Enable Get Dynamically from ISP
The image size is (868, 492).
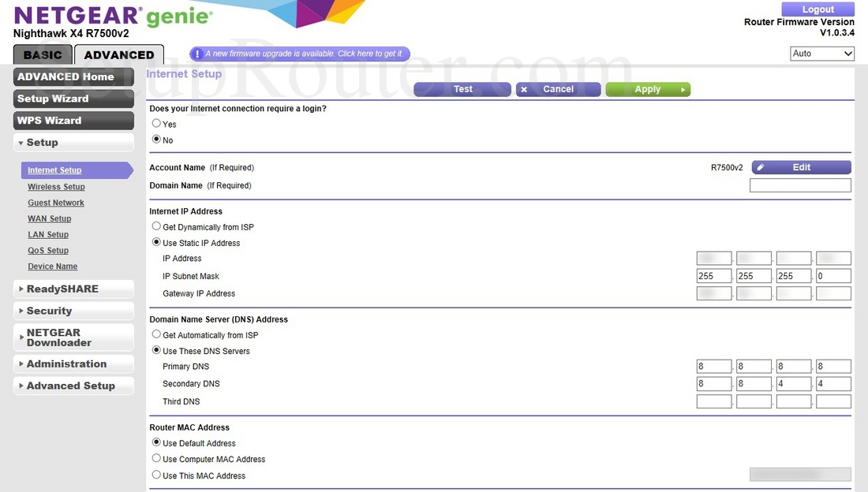click(x=156, y=225)
